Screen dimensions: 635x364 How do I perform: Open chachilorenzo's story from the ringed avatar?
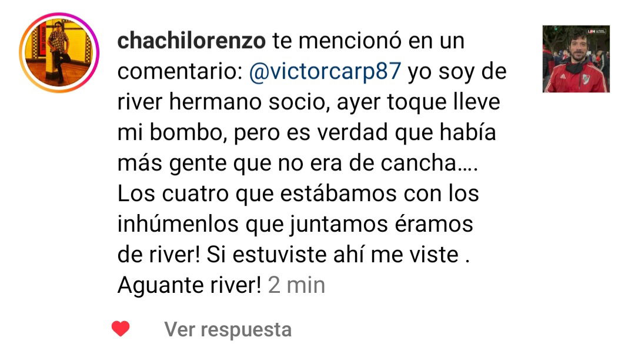[59, 53]
